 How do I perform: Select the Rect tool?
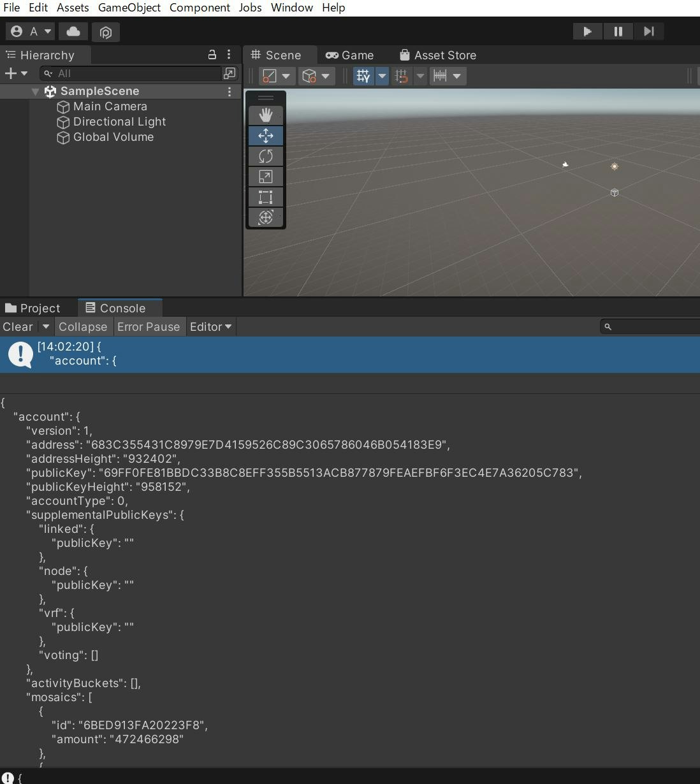266,197
